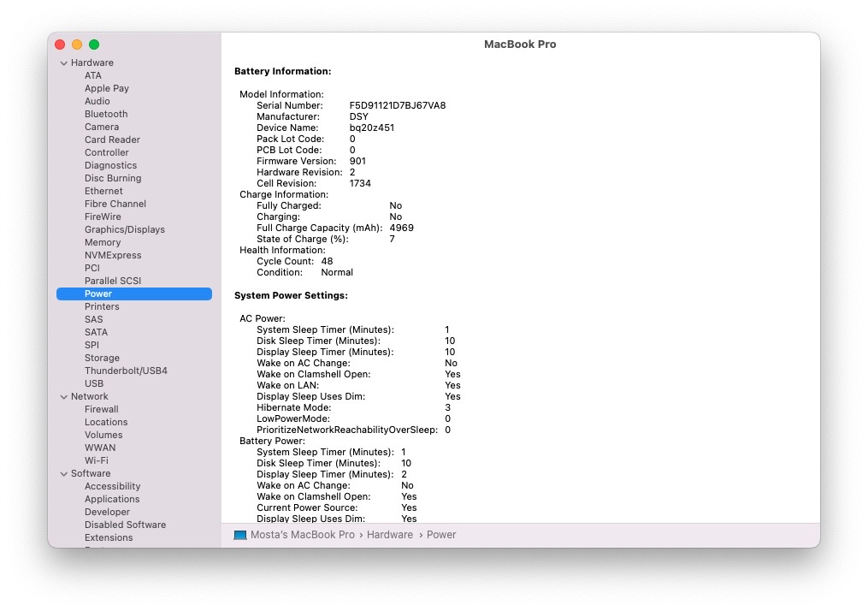Open the Audio hardware entry
868x611 pixels.
(97, 101)
